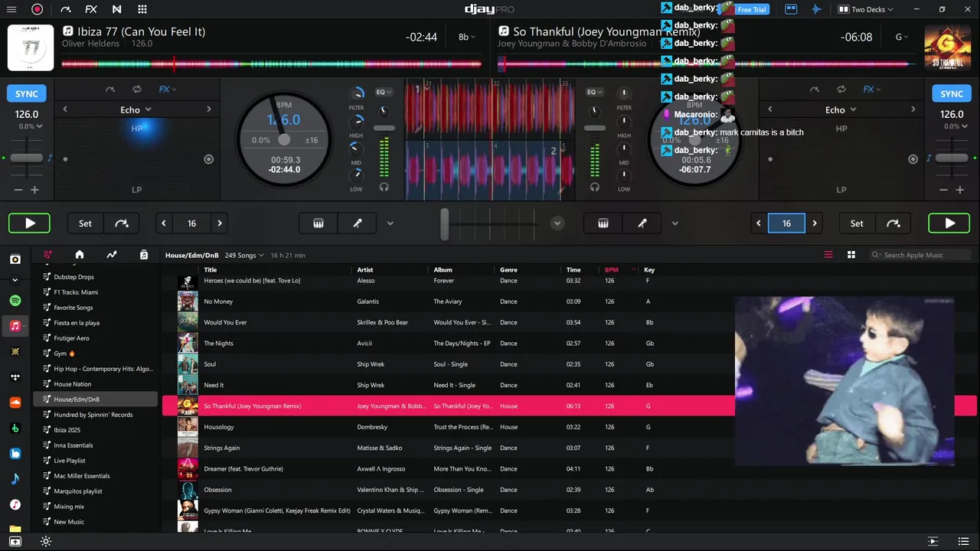980x551 pixels.
Task: Select Apple Music source in library sidebar
Action: [15, 325]
